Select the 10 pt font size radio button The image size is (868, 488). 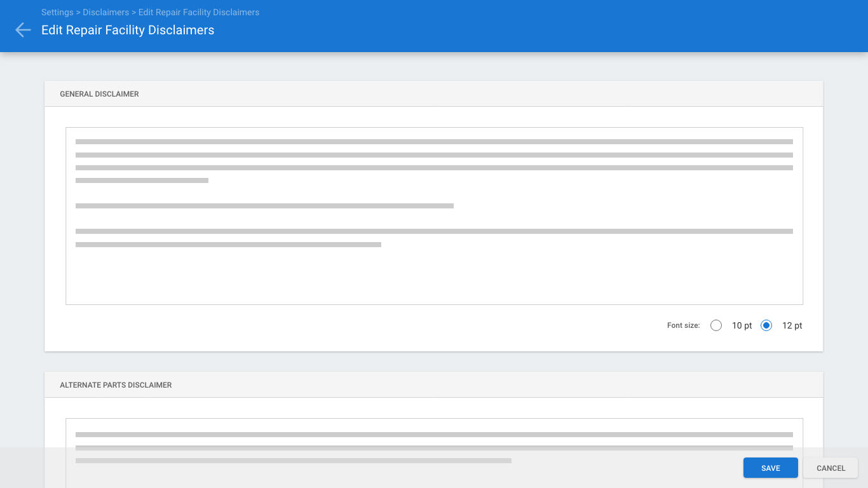716,325
